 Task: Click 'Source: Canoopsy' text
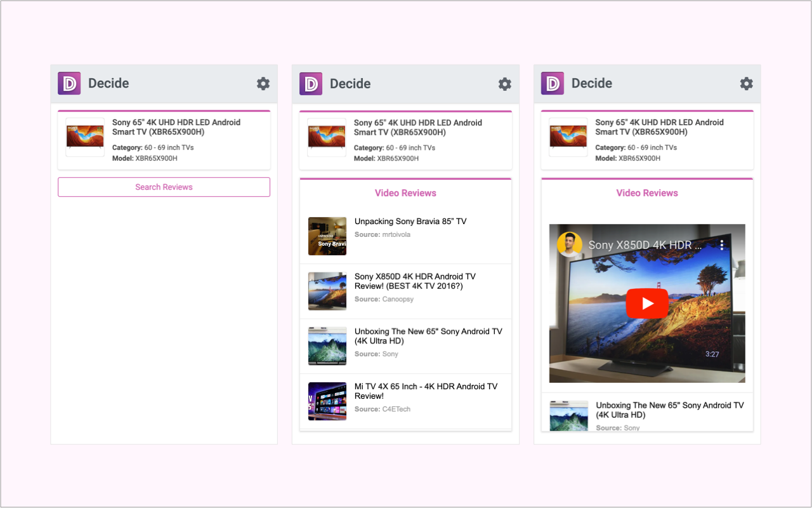pos(384,299)
